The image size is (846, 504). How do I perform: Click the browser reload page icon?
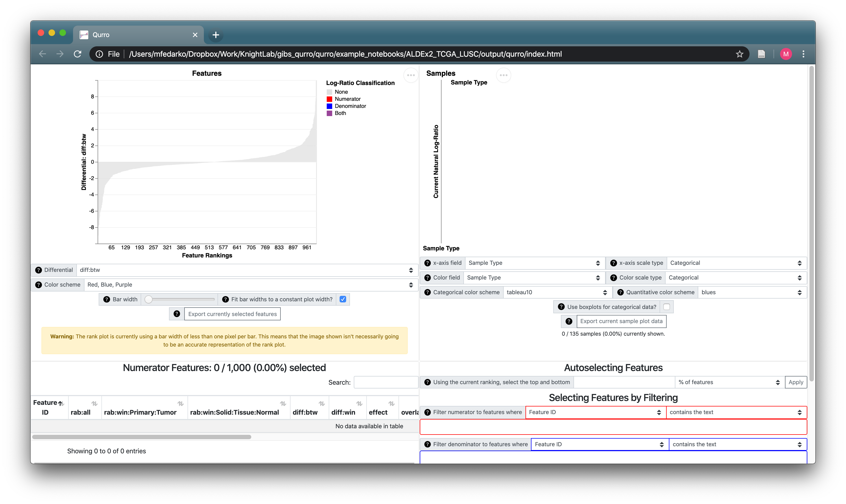(x=77, y=54)
